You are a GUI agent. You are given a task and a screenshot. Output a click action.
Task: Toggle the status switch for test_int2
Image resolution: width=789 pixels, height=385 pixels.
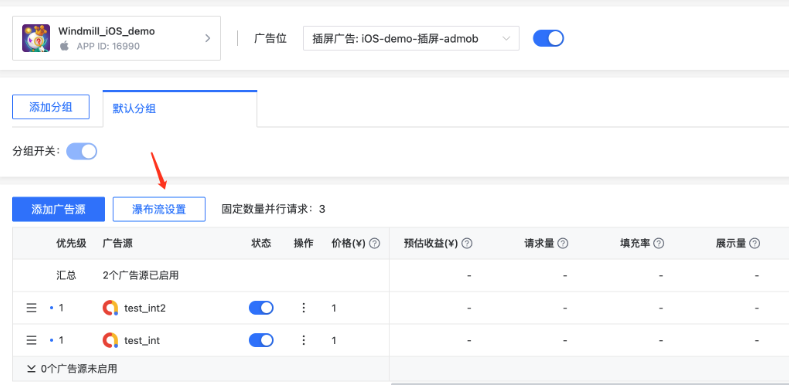261,308
